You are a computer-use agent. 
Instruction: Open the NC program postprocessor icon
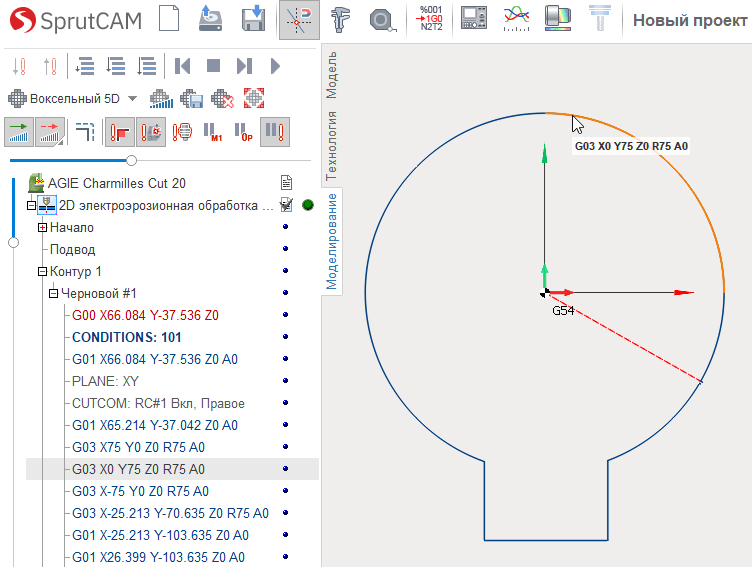(x=430, y=19)
